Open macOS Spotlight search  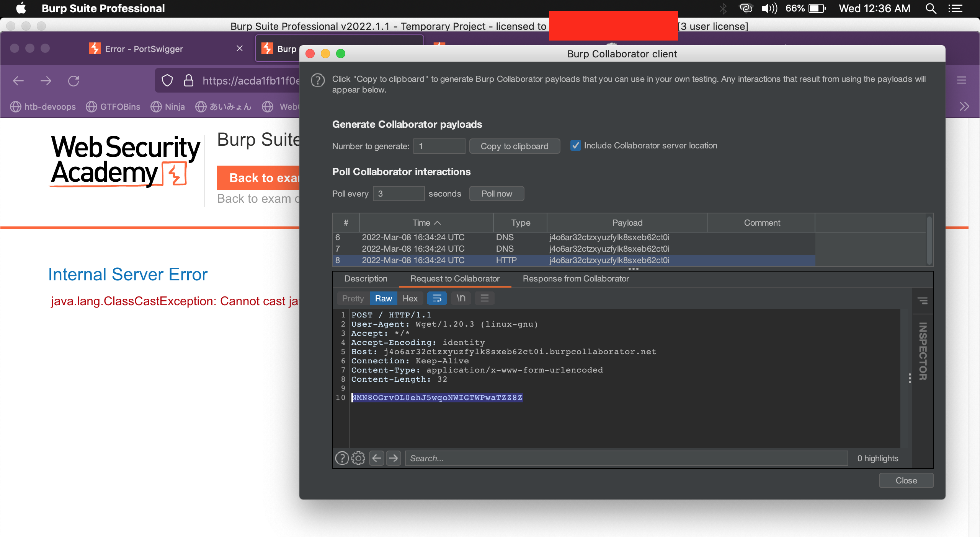click(931, 8)
